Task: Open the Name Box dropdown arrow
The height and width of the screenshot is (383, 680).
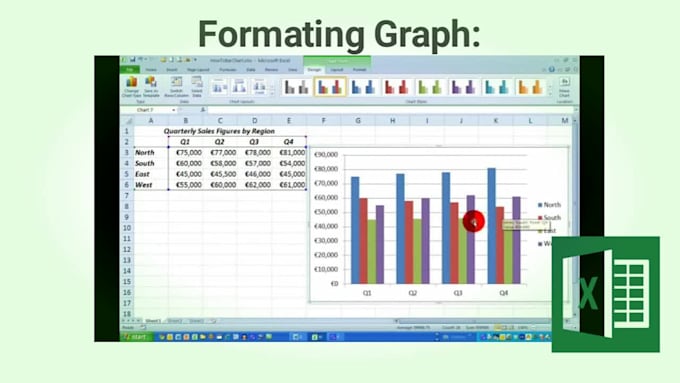Action: [174, 110]
